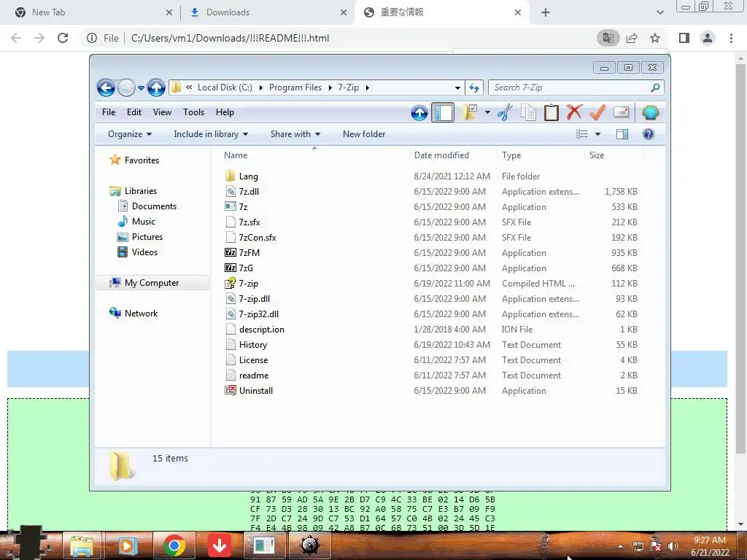Select Network in navigation pane
The height and width of the screenshot is (560, 747).
(x=141, y=314)
